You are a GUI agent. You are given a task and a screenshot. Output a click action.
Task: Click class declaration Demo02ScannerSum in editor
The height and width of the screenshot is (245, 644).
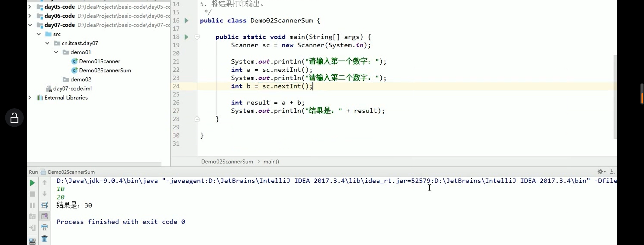[281, 20]
